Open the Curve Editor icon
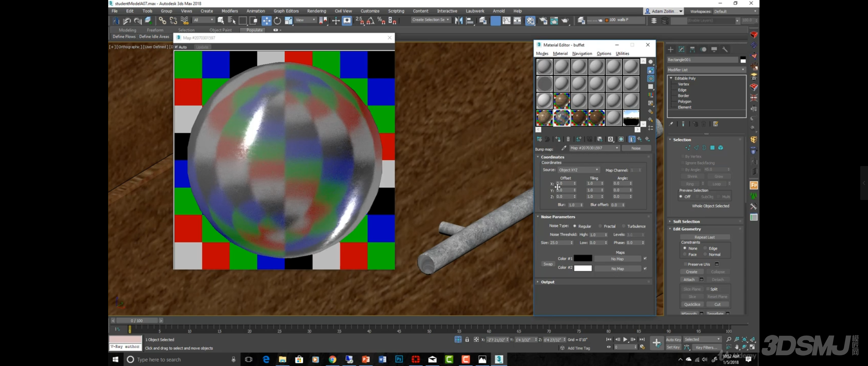This screenshot has width=868, height=366. click(x=507, y=21)
